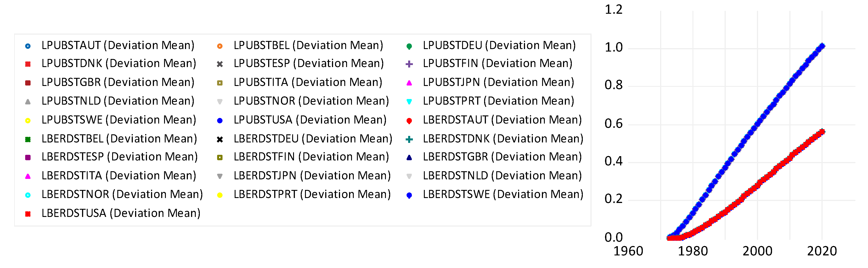This screenshot has height=268, width=868.
Task: Click the LPUBSTESP gray cross legend marker
Action: coord(220,64)
